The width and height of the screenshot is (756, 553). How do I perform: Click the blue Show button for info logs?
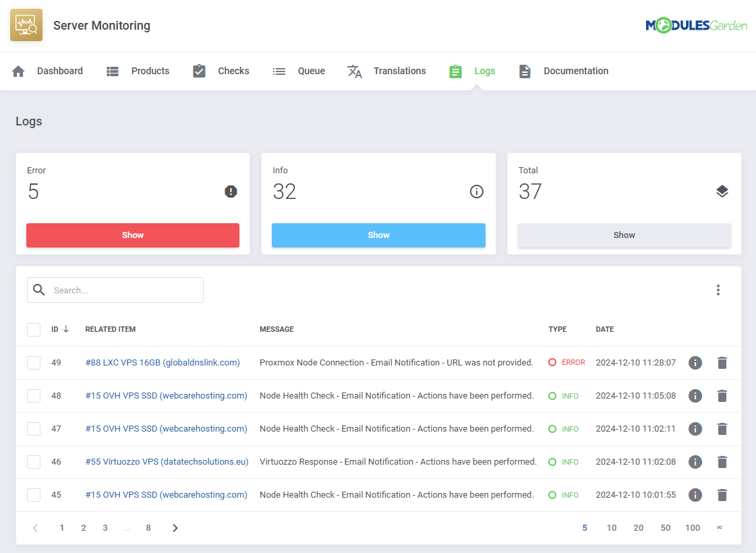pos(378,235)
